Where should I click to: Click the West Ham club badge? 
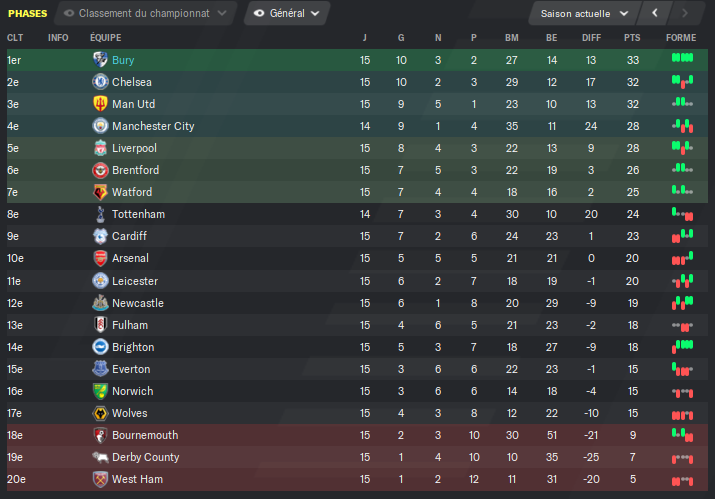[x=100, y=479]
